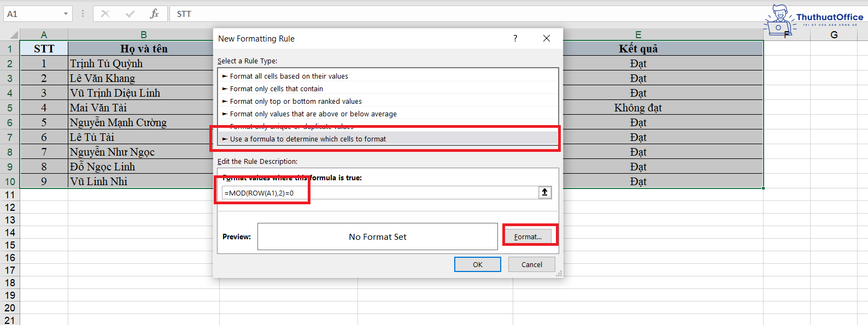Choose Use a formula to determine which cells
This screenshot has width=868, height=325.
(388, 139)
